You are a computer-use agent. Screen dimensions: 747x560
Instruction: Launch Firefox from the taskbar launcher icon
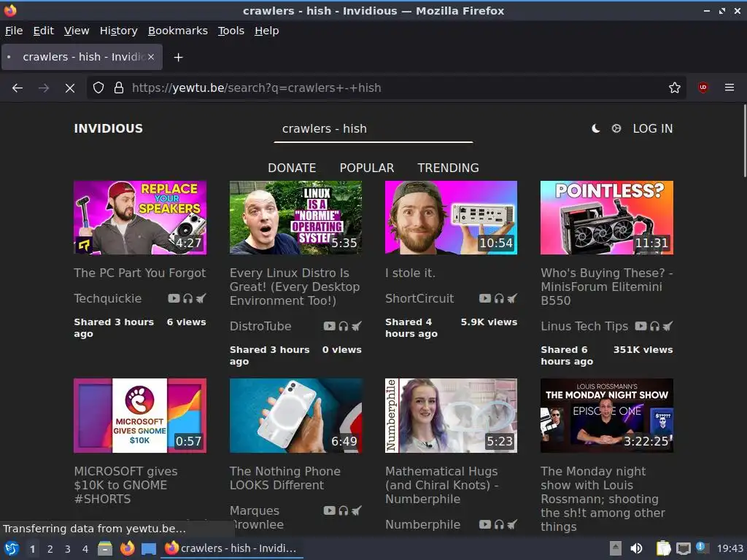click(127, 548)
